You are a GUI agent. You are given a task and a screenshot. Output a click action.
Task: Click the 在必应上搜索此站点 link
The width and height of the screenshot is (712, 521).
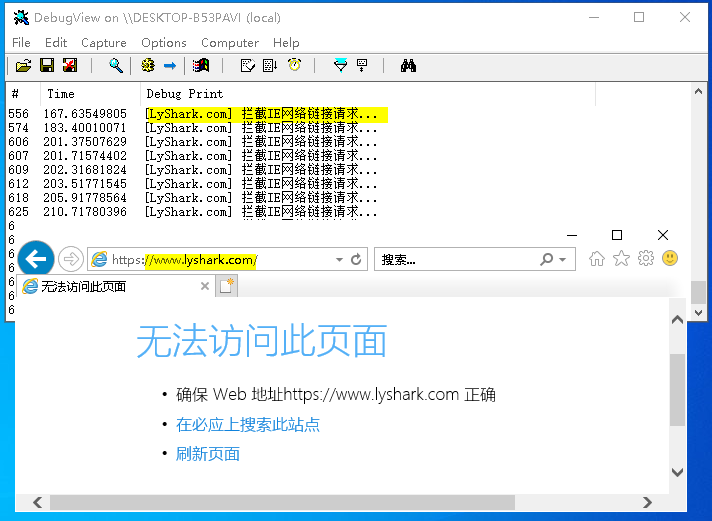pos(248,424)
